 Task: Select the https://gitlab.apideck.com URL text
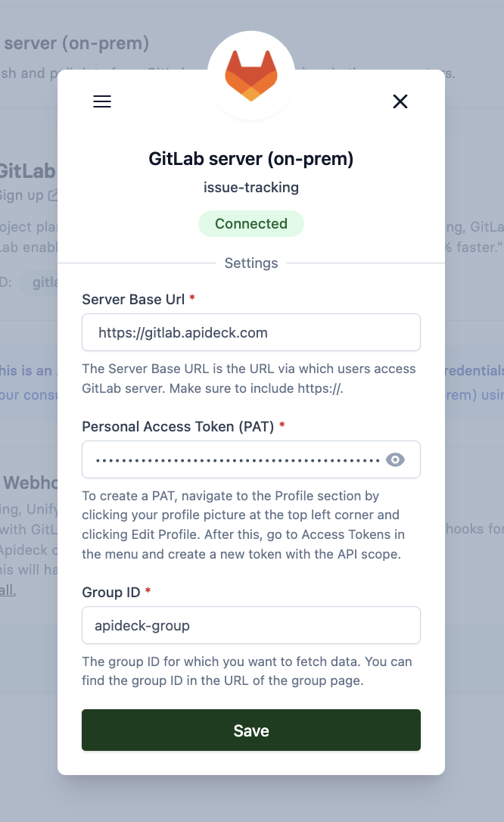(x=174, y=332)
